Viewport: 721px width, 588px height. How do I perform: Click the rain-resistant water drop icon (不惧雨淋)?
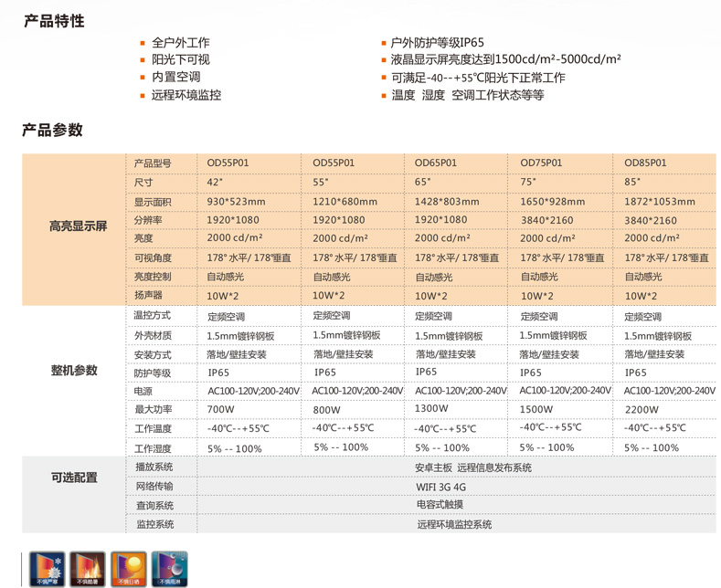pyautogui.click(x=170, y=568)
